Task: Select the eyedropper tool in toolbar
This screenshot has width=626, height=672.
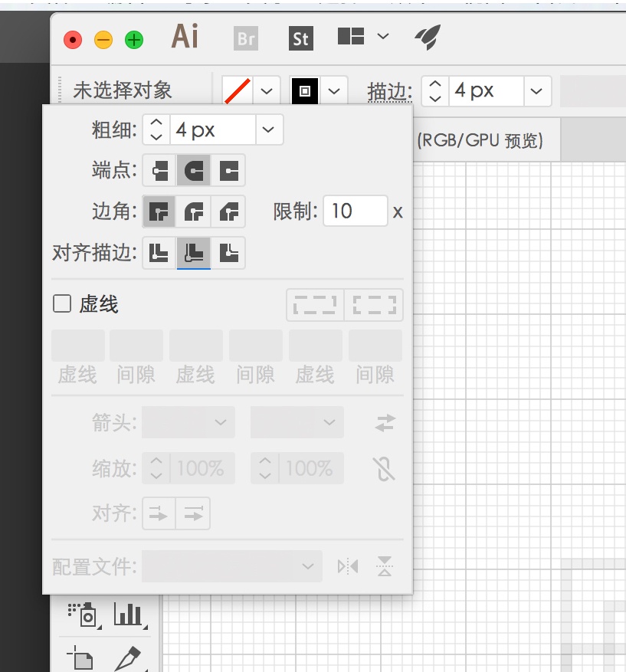Action: click(x=129, y=659)
